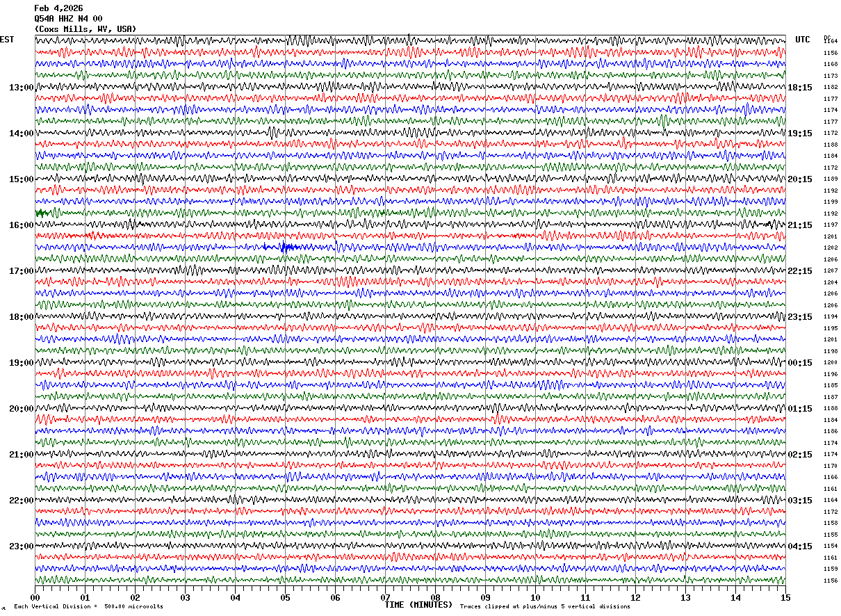Click the dense green burst at trace start

(42, 213)
